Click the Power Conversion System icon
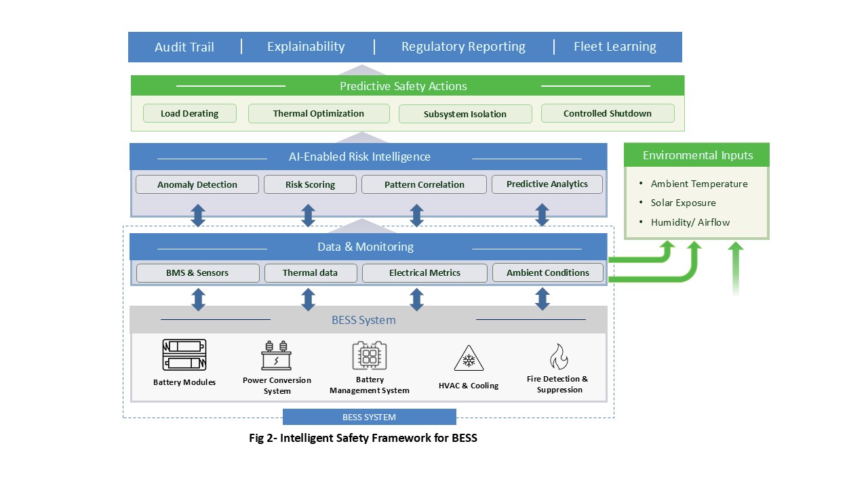The width and height of the screenshot is (868, 488). tap(277, 355)
